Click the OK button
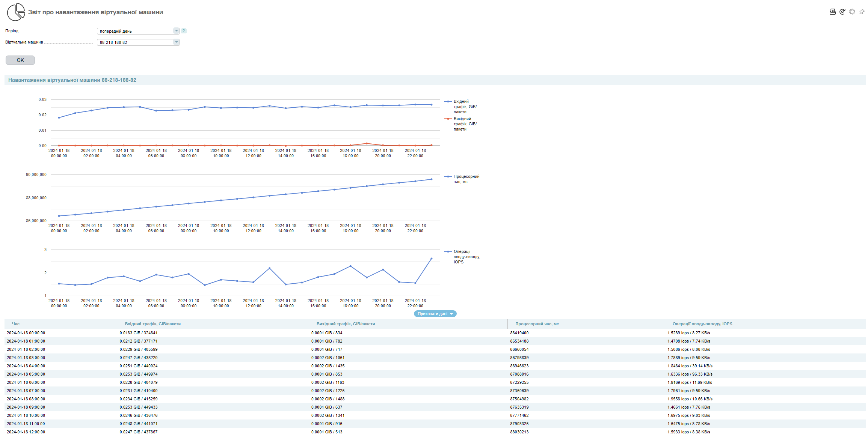The height and width of the screenshot is (436, 868). point(20,60)
